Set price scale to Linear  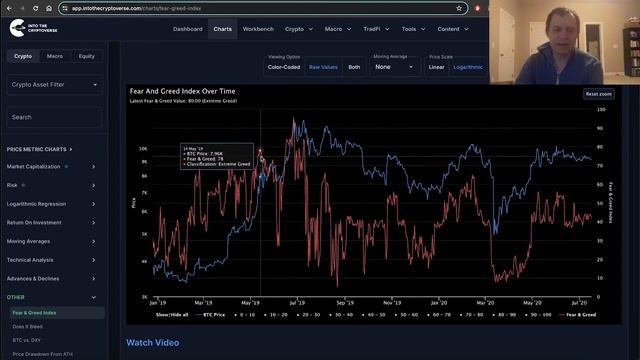tap(436, 67)
